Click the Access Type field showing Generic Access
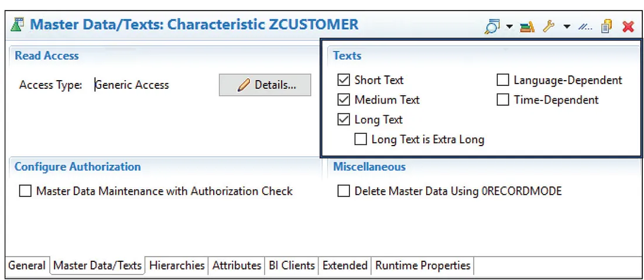Viewport: 644px width, 280px height. [132, 85]
